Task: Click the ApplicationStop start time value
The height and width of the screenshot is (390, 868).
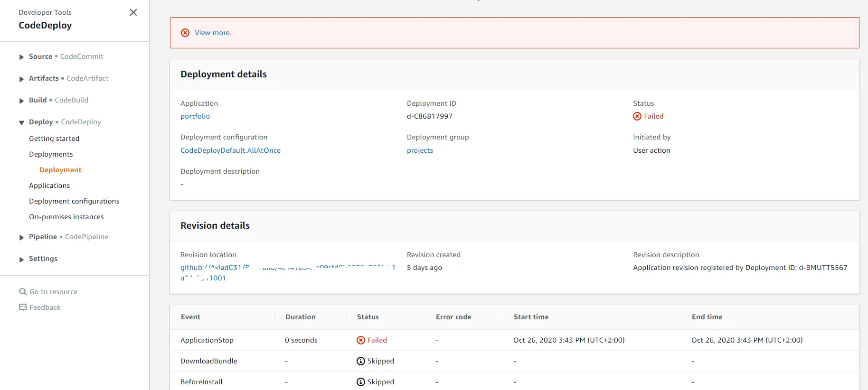Action: [x=569, y=340]
